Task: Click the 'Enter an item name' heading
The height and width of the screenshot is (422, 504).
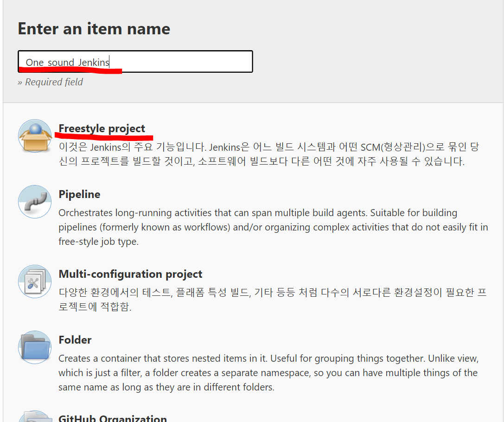Action: (94, 29)
